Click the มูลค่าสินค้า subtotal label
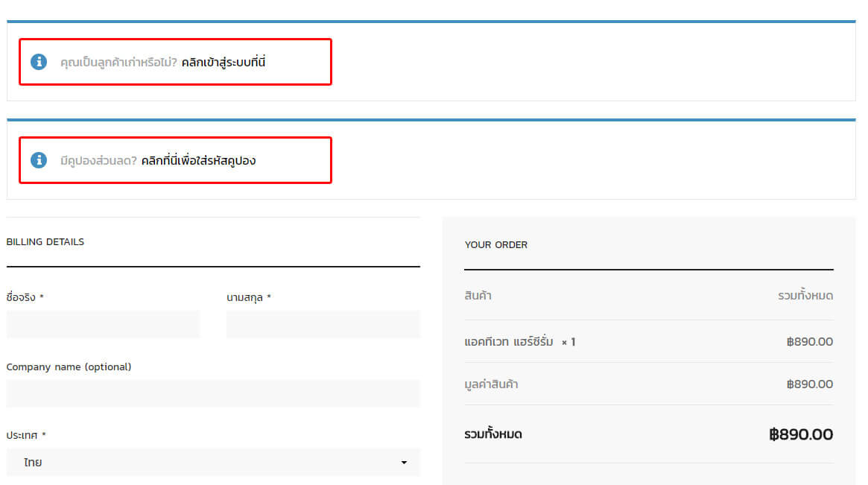This screenshot has height=485, width=868. coord(491,384)
